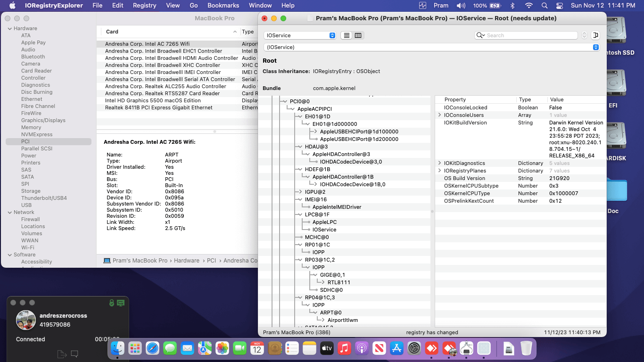Click the Bluetooth icon in menu bar
This screenshot has width=644, height=362.
pyautogui.click(x=513, y=6)
